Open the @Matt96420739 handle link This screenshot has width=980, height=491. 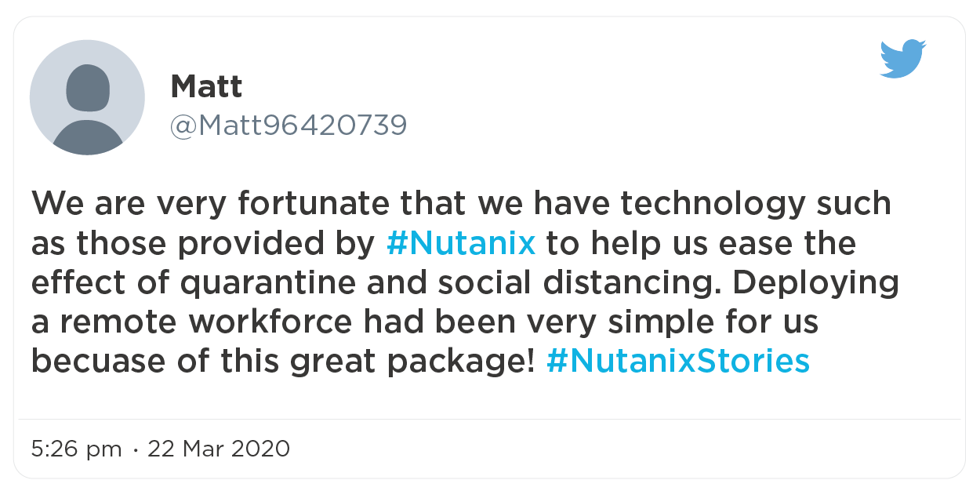tap(289, 125)
